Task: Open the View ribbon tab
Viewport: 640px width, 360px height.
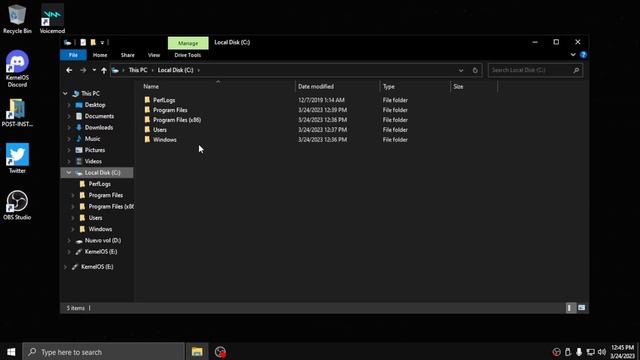Action: (x=154, y=55)
